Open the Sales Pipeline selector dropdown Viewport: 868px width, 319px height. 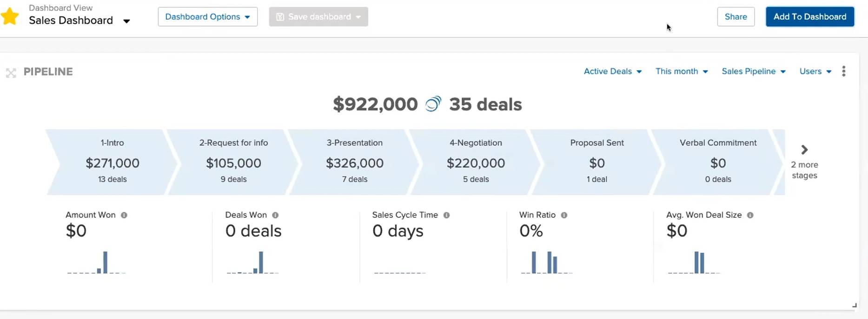point(754,72)
